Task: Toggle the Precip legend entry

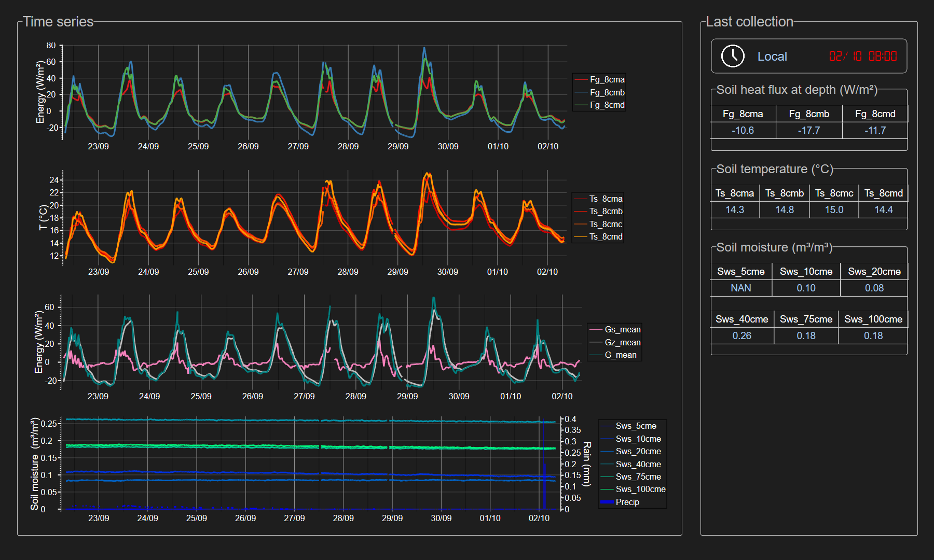Action: pyautogui.click(x=627, y=502)
